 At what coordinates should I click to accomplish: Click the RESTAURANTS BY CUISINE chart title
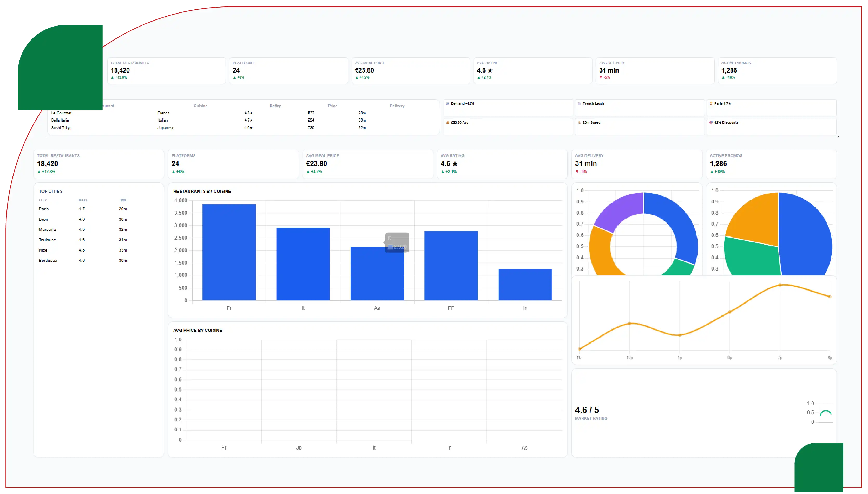pos(202,191)
